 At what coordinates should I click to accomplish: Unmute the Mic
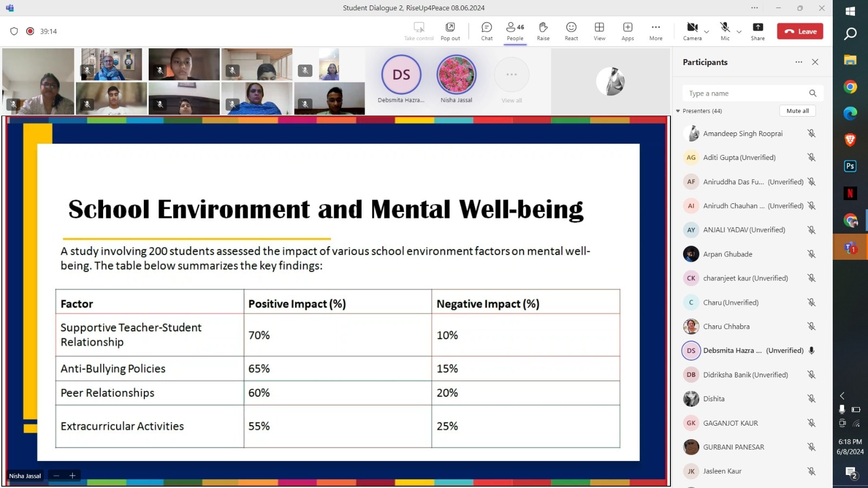[725, 31]
